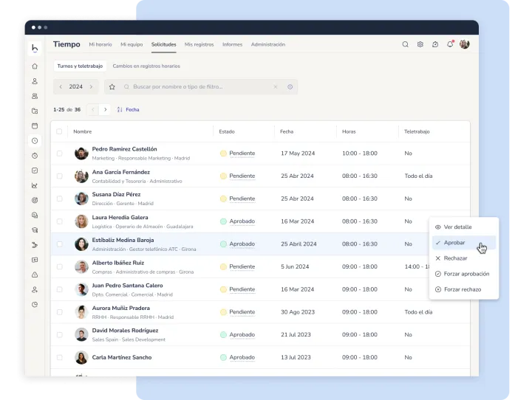Screen dimensions: 532x400
Task: Clear the search filter with X icon
Action: pos(276,87)
